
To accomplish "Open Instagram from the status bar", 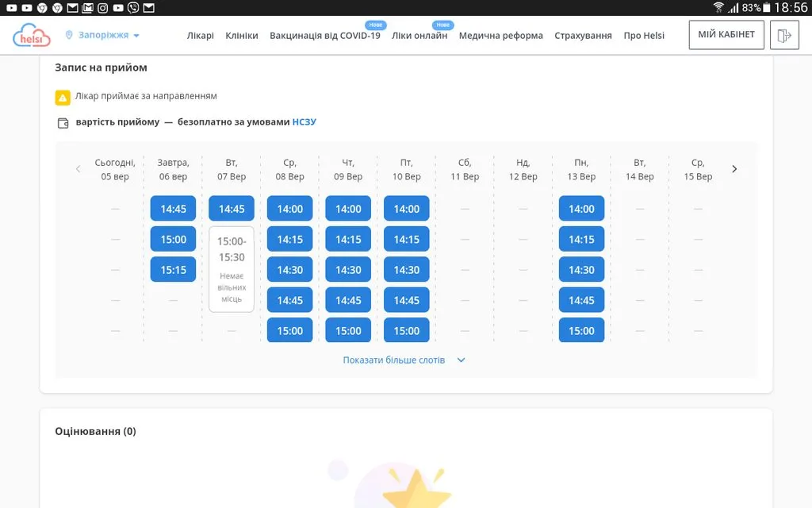I will [x=102, y=8].
